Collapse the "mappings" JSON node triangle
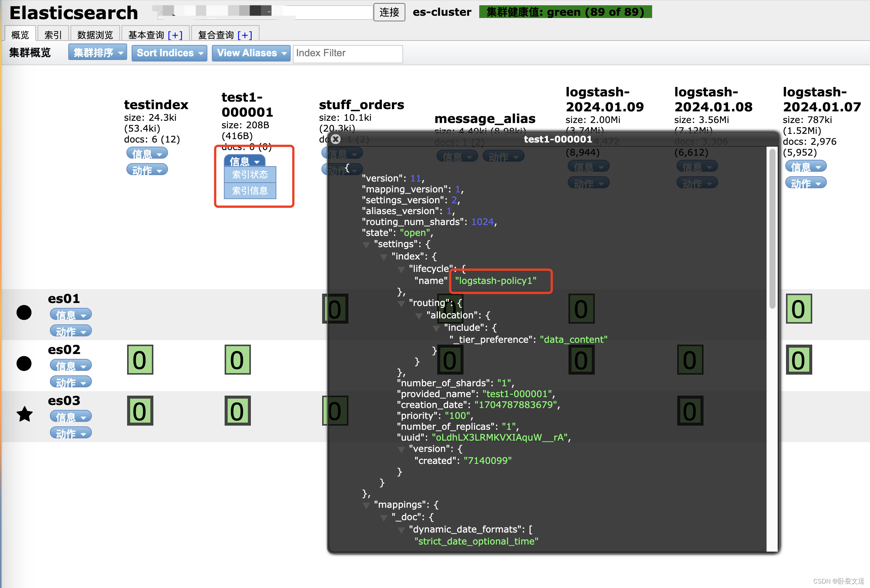The height and width of the screenshot is (588, 870). pos(366,505)
